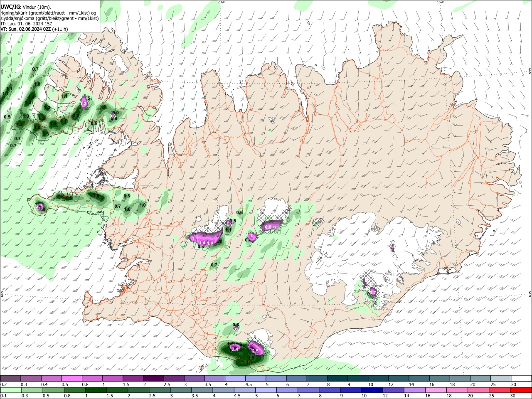Select the '2.5' precipitation value on the southern glacier
Screen dimensions: 532x399
pyautogui.click(x=256, y=351)
